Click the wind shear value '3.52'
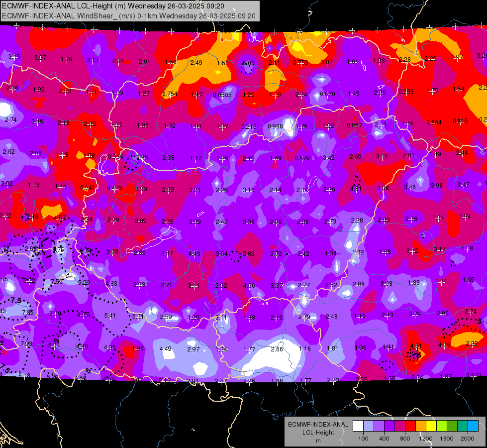Image resolution: width=487 pixels, height=448 pixels. pos(6,183)
